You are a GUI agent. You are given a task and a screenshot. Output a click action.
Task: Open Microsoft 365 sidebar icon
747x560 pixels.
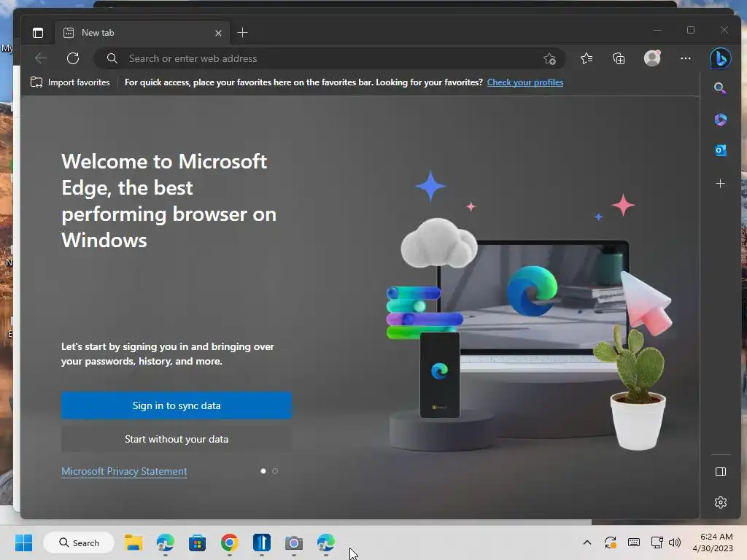pos(720,120)
